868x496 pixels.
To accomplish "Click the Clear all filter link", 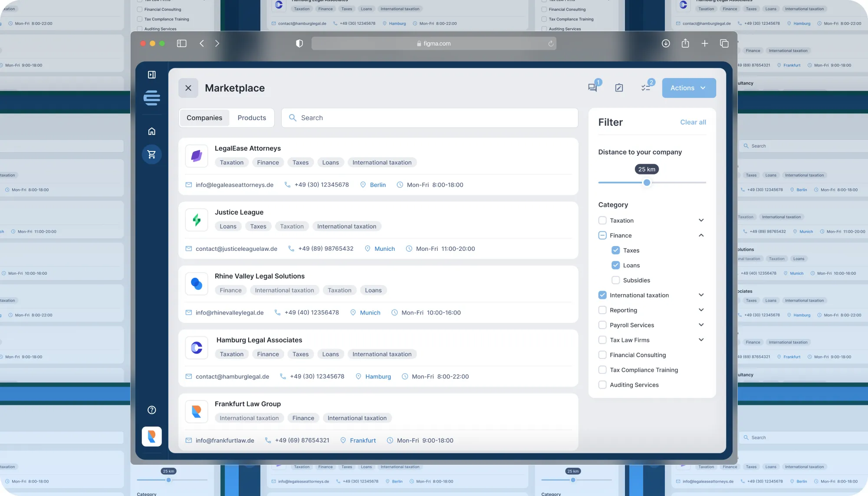I will (693, 122).
